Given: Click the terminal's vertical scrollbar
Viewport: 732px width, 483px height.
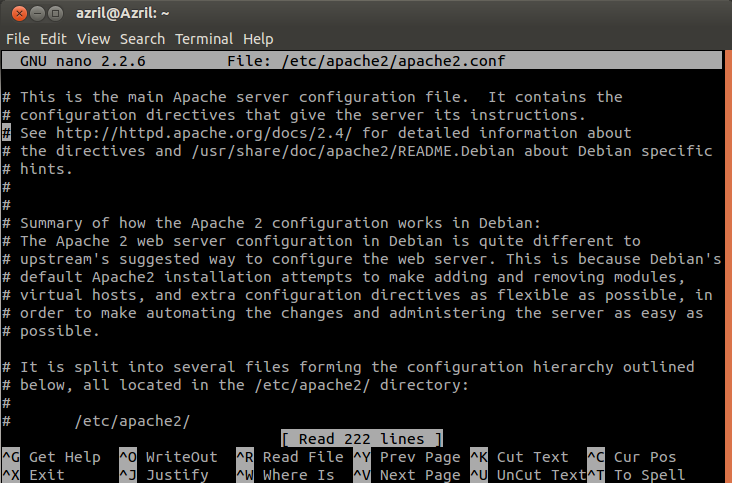Looking at the screenshot, I should (728, 266).
